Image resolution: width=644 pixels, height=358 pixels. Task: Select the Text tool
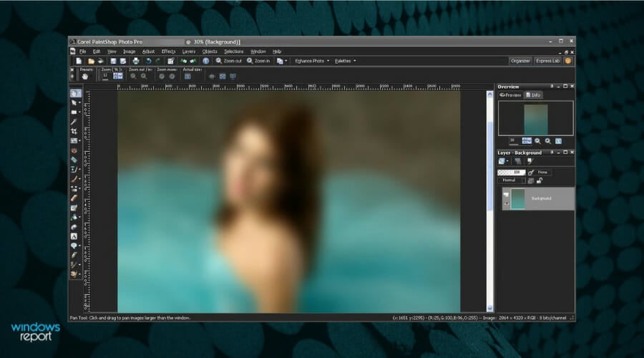click(x=74, y=236)
